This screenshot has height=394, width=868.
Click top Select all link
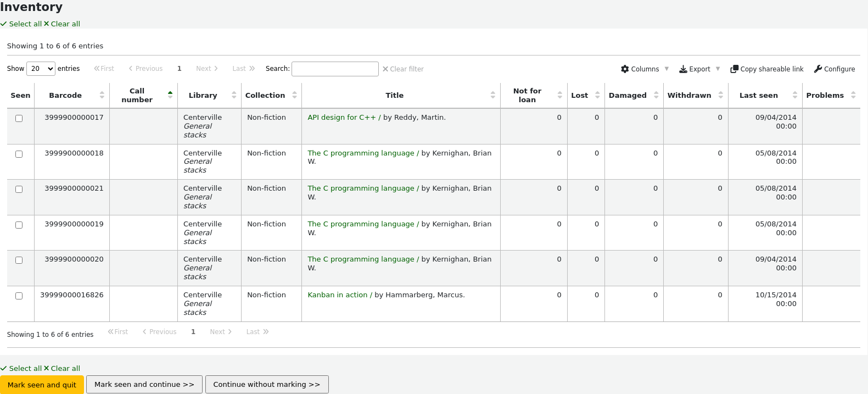(x=21, y=24)
